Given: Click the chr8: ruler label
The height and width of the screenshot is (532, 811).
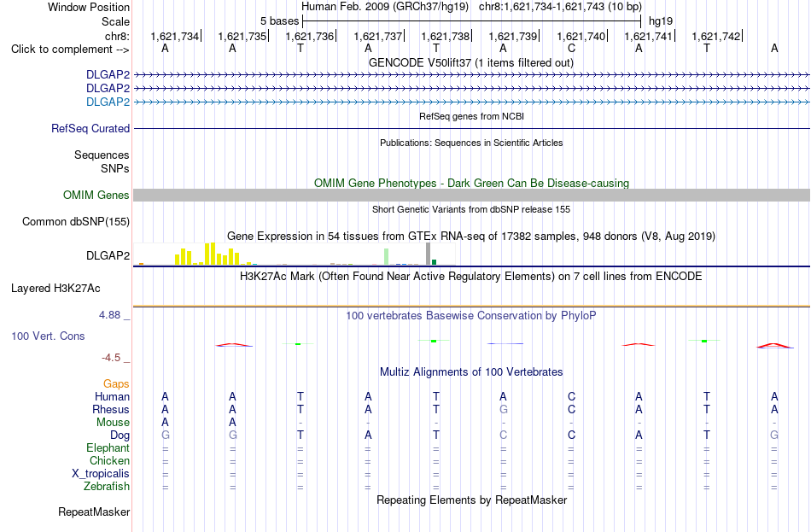Looking at the screenshot, I should pyautogui.click(x=117, y=36).
